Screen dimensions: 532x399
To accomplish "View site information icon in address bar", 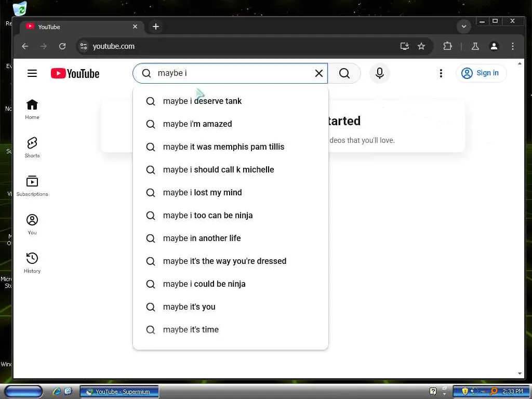I will point(84,46).
